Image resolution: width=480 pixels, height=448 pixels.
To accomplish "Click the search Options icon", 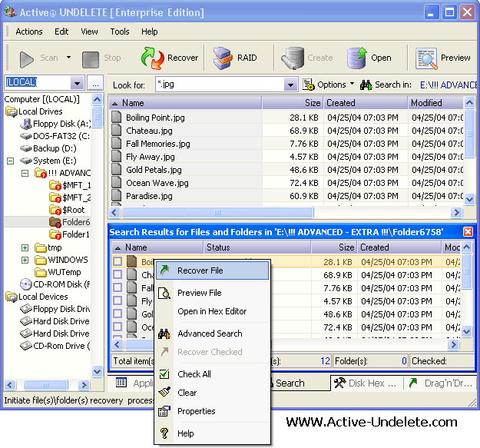I will (308, 85).
